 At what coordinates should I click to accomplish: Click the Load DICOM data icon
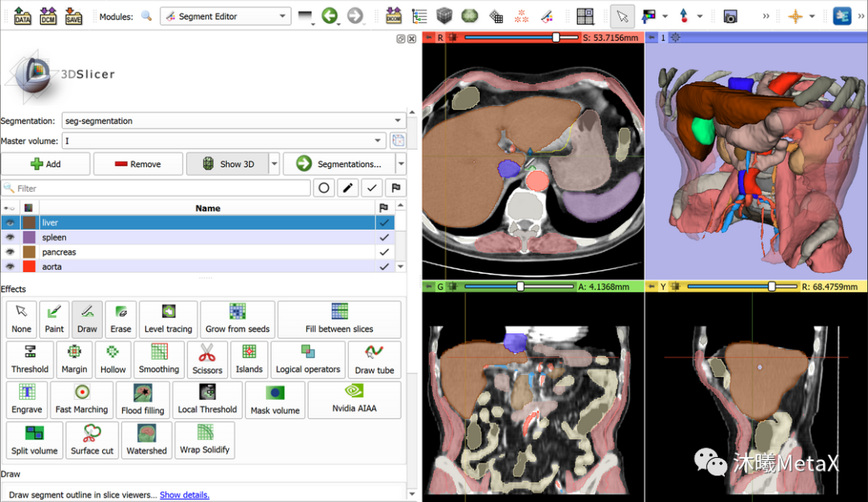tap(48, 16)
